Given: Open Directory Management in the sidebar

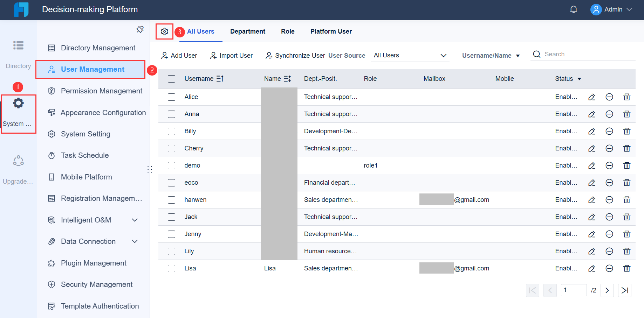Looking at the screenshot, I should (97, 48).
